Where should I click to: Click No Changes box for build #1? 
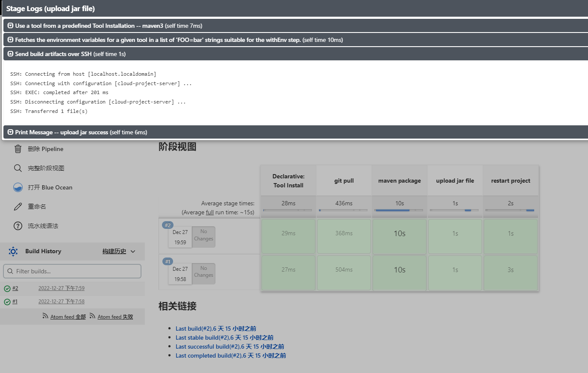(203, 273)
